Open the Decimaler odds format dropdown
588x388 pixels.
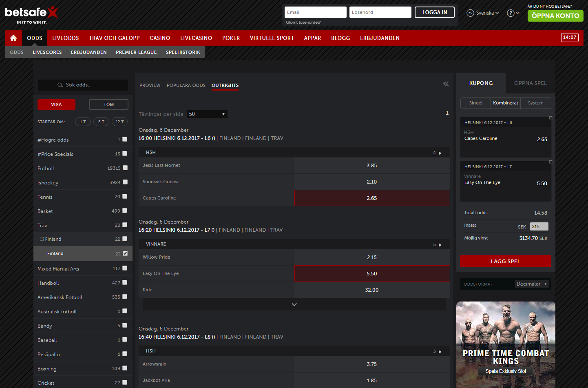pyautogui.click(x=532, y=284)
